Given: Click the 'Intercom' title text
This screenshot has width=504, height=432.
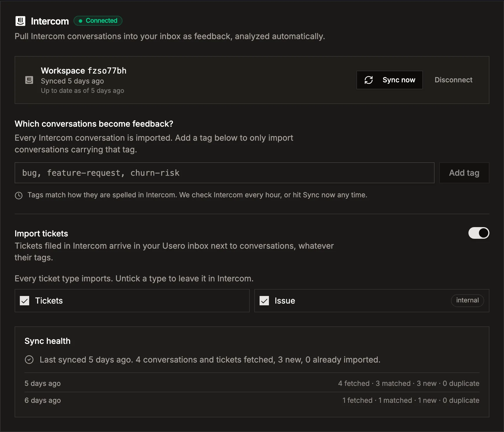Looking at the screenshot, I should pyautogui.click(x=50, y=21).
